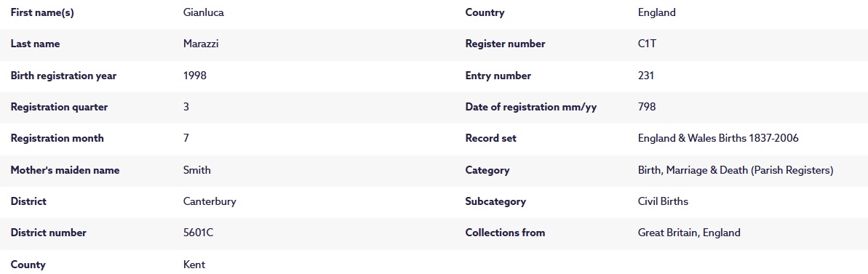Select the register number C1T
This screenshot has height=274, width=868.
coord(647,44)
